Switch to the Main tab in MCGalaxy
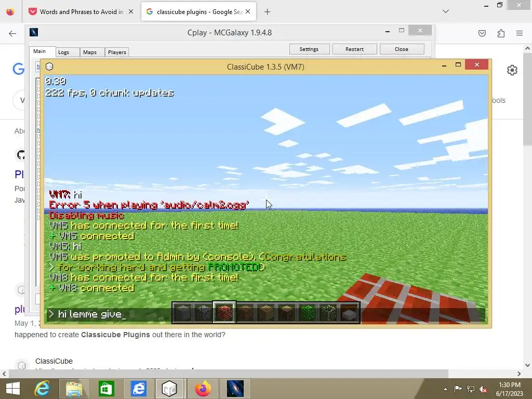Screen dimensions: 532x399 [x=39, y=51]
